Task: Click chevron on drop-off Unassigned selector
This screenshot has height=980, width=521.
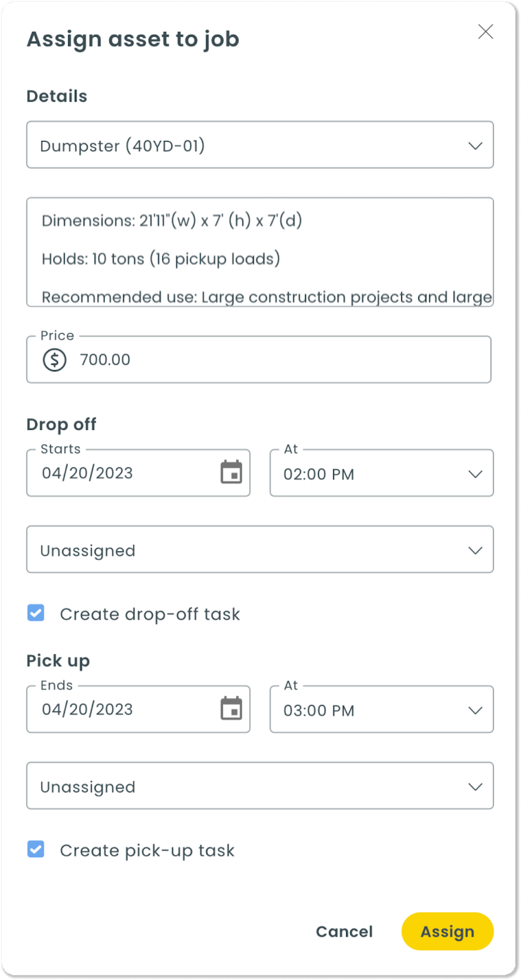Action: (x=475, y=551)
